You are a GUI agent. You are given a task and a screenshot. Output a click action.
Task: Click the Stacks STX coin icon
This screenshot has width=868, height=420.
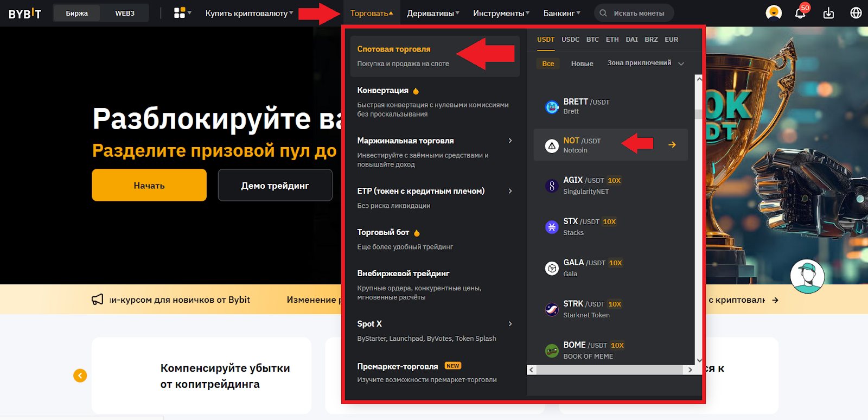coord(552,227)
